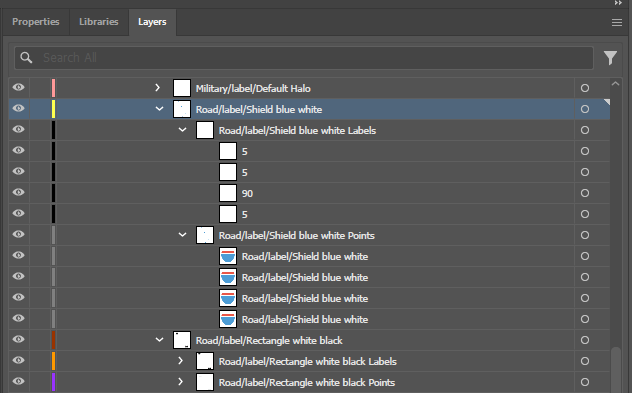Screen dimensions: 632x393
Task: Expand Rectangle white black Labels sublayer
Action: click(181, 360)
